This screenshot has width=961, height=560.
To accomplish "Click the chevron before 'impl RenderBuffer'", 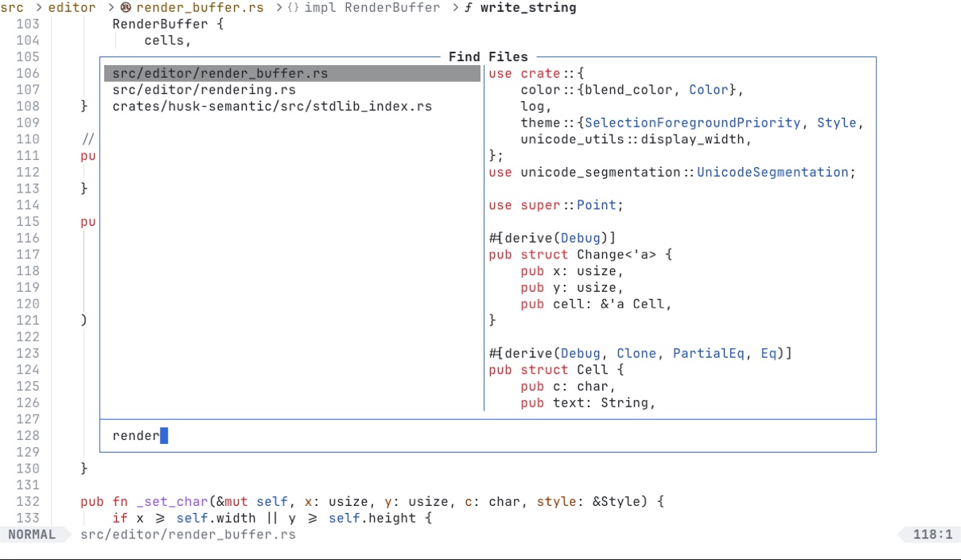I will (x=279, y=8).
